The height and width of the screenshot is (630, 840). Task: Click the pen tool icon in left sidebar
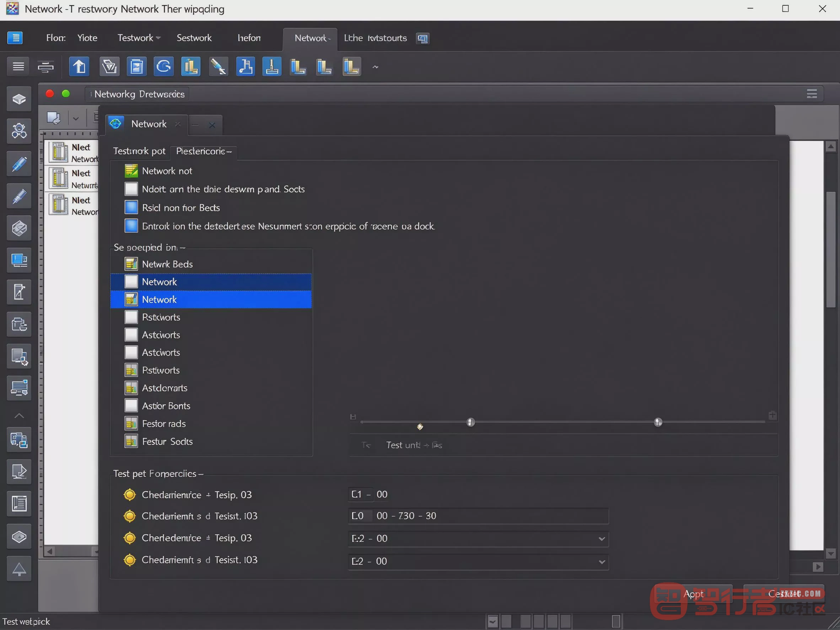19,164
